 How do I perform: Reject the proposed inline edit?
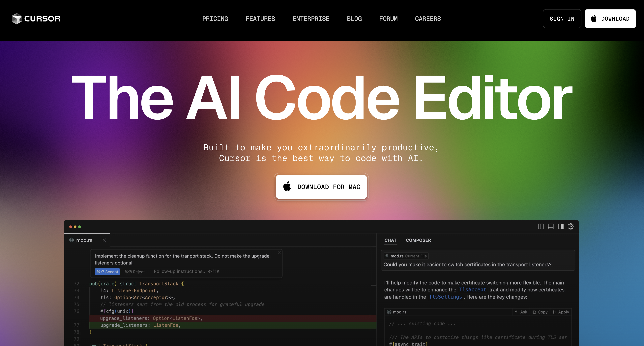click(x=134, y=272)
